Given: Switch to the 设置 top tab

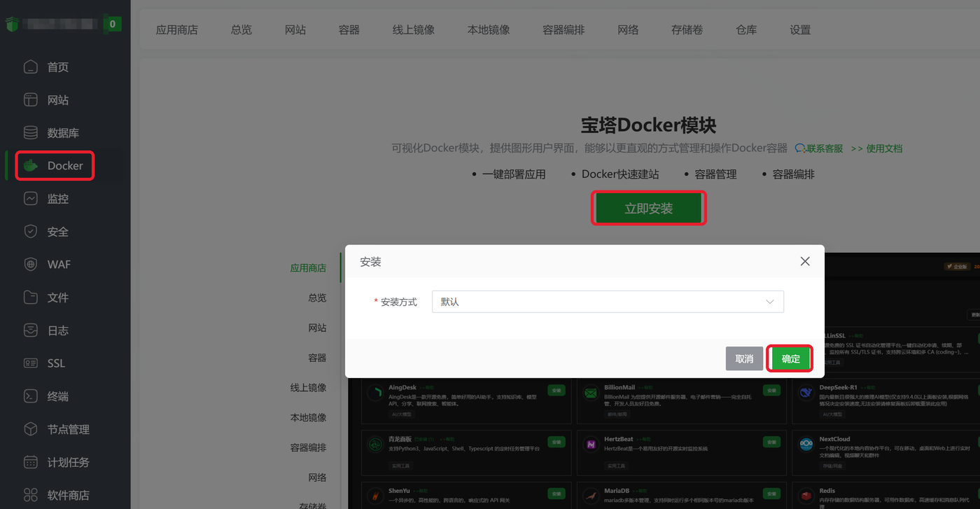Looking at the screenshot, I should point(800,30).
